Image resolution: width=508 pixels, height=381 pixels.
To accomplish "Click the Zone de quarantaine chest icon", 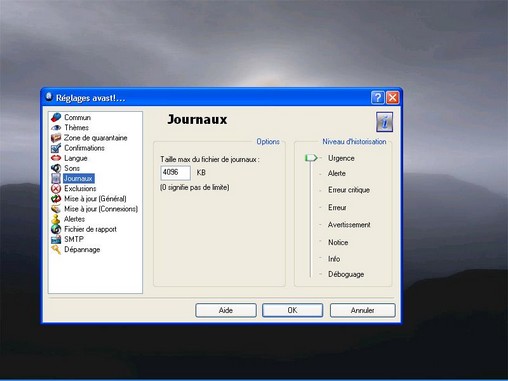I will point(56,138).
